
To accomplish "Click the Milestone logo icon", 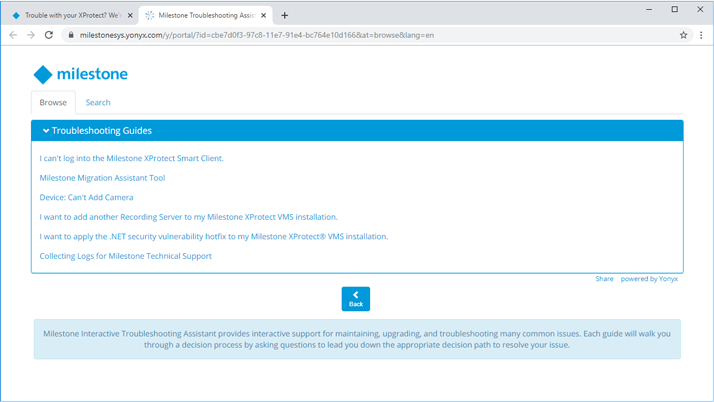I will [x=42, y=74].
